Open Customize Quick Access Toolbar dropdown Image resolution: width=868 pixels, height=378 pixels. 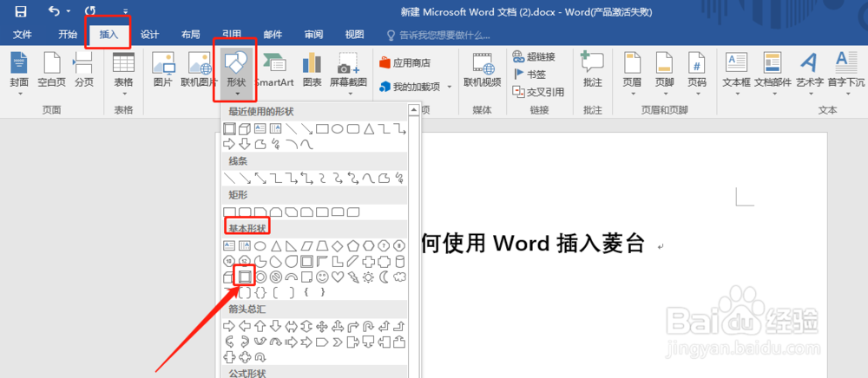click(126, 11)
